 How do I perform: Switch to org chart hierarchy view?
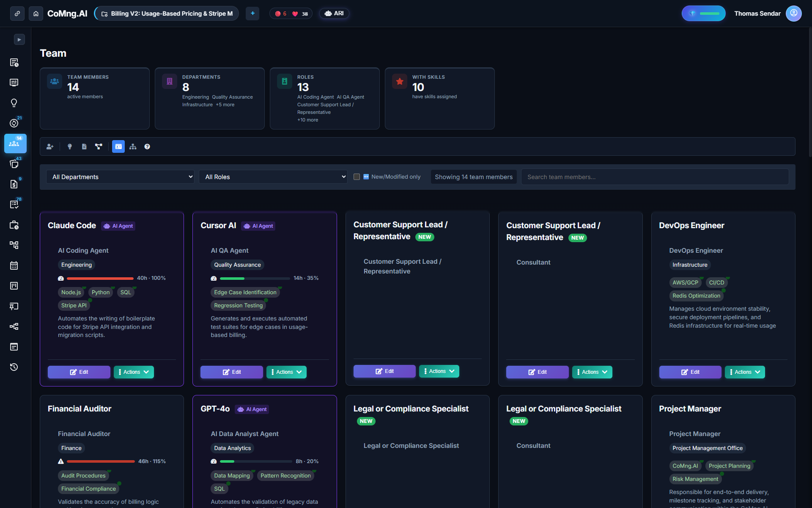click(133, 146)
